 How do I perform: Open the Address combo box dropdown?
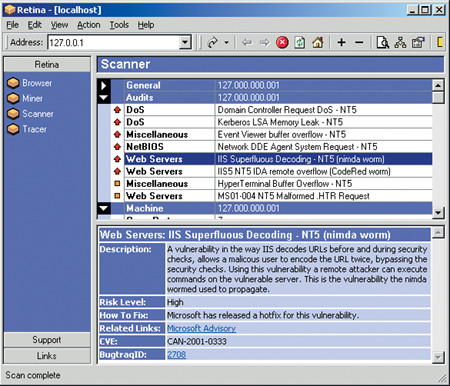pyautogui.click(x=185, y=43)
